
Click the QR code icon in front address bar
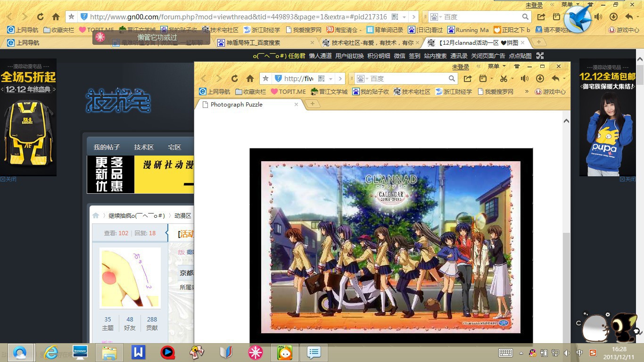pyautogui.click(x=322, y=79)
